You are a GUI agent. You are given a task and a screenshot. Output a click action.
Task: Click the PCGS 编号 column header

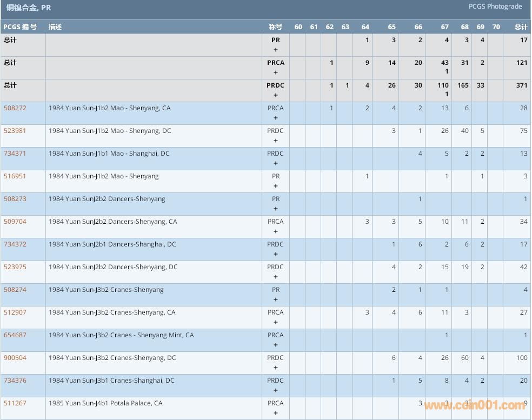[20, 27]
